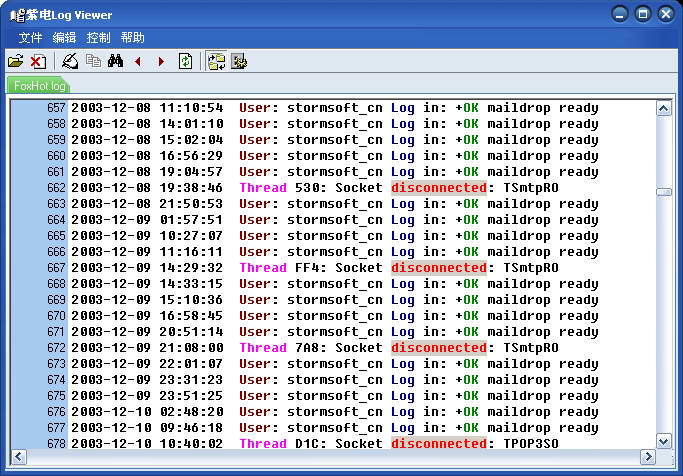Click timestamp 2003-12-10 02:48:20
The width and height of the screenshot is (683, 476).
click(x=147, y=412)
